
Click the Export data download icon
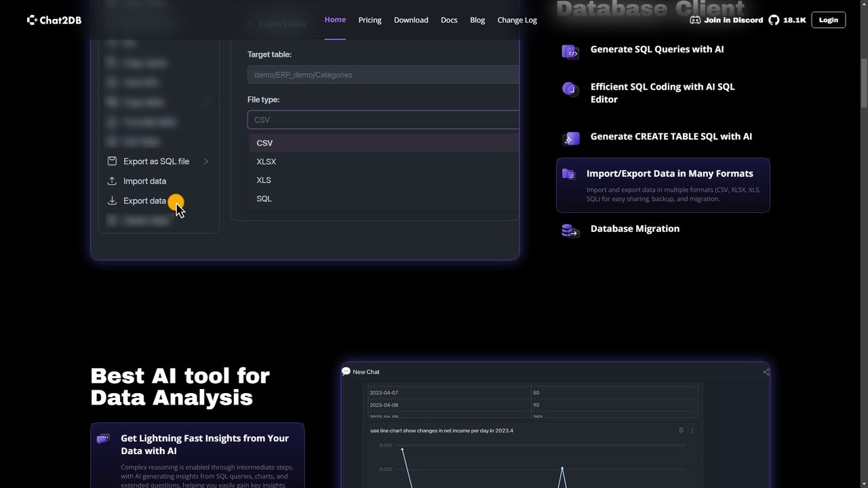(112, 201)
